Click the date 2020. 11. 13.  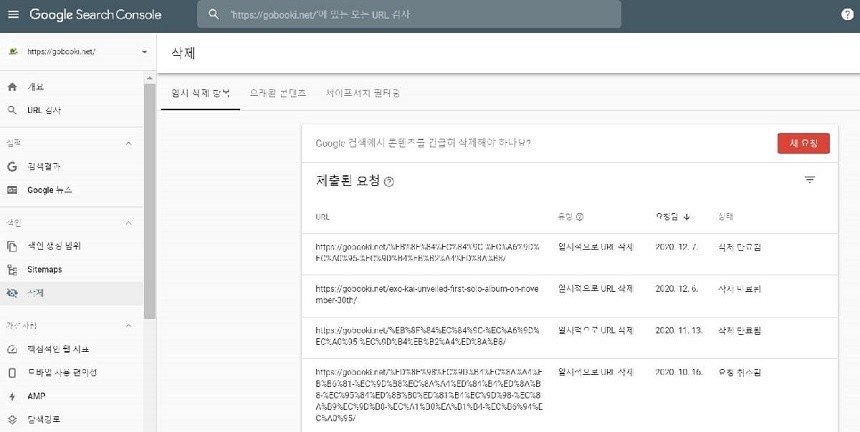point(681,331)
